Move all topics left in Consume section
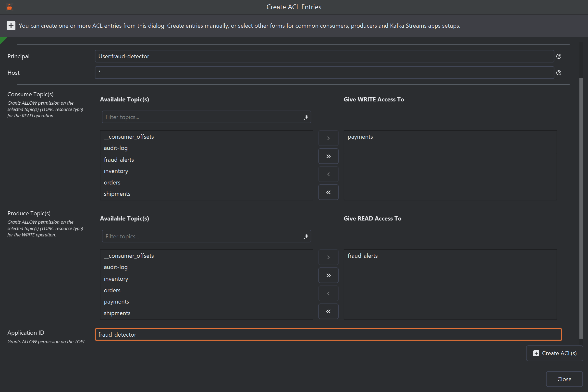The image size is (588, 392). click(328, 192)
